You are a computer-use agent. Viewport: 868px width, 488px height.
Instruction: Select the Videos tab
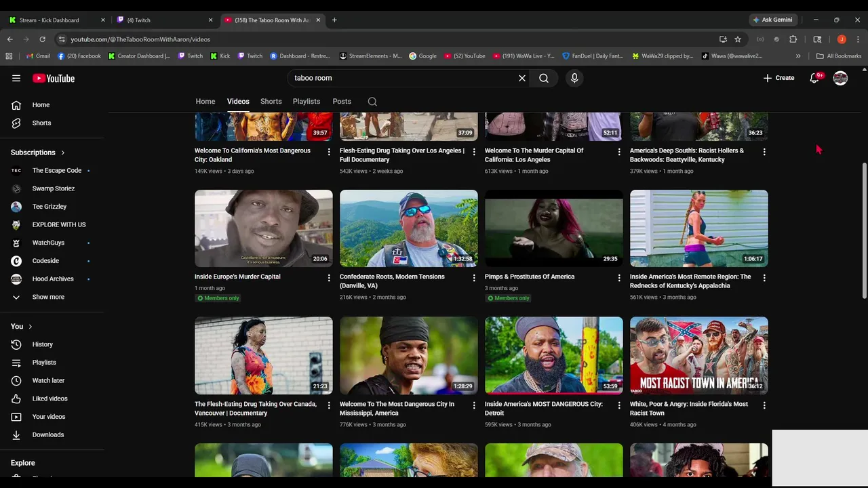coord(238,102)
